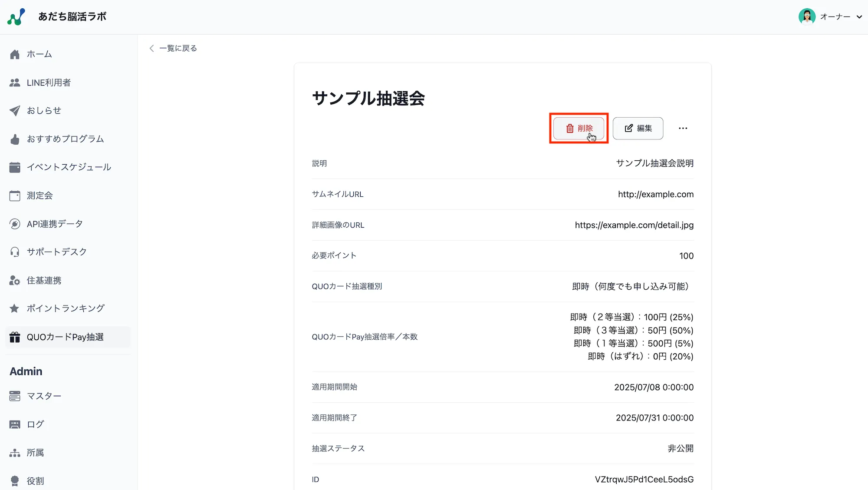Select 住基連携 in the sidebar

pyautogui.click(x=44, y=280)
